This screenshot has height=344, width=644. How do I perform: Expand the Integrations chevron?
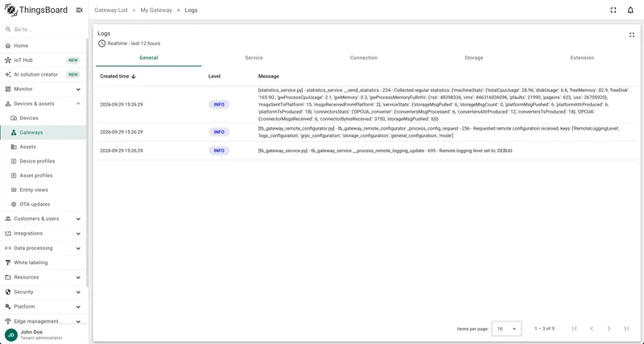coord(78,234)
